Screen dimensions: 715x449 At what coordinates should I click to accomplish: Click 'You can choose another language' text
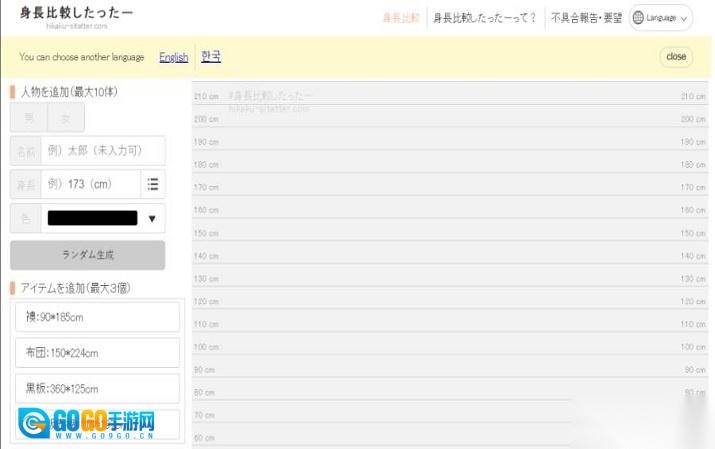tap(82, 57)
